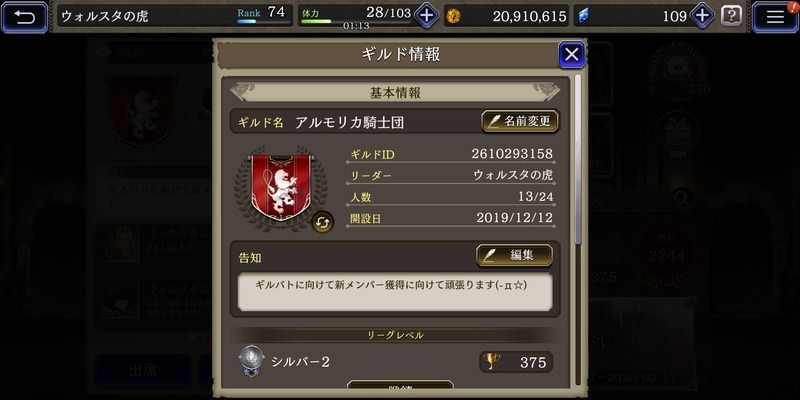
Task: Click the red lion guild emblem
Action: (x=279, y=187)
